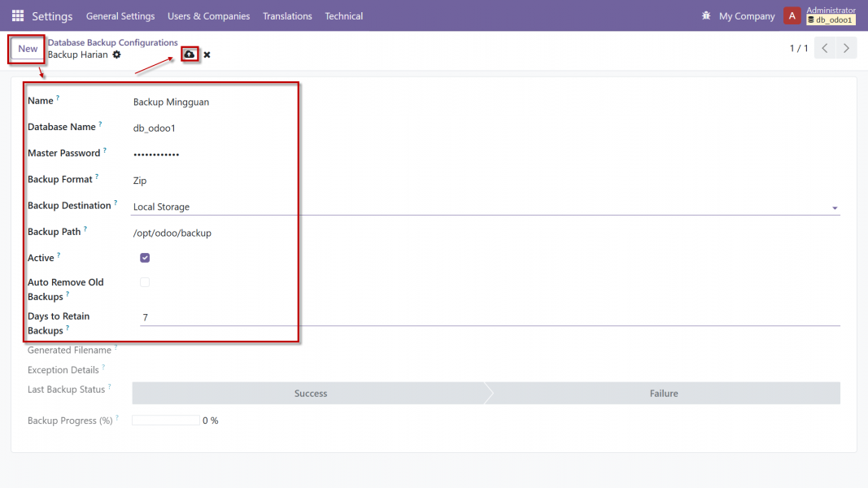The image size is (868, 488).
Task: Open the Translations menu
Action: click(287, 16)
